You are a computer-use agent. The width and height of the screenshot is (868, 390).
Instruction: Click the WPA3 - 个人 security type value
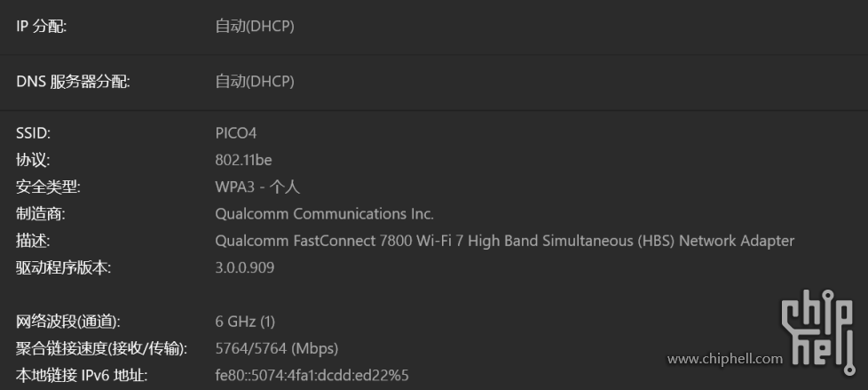(257, 187)
